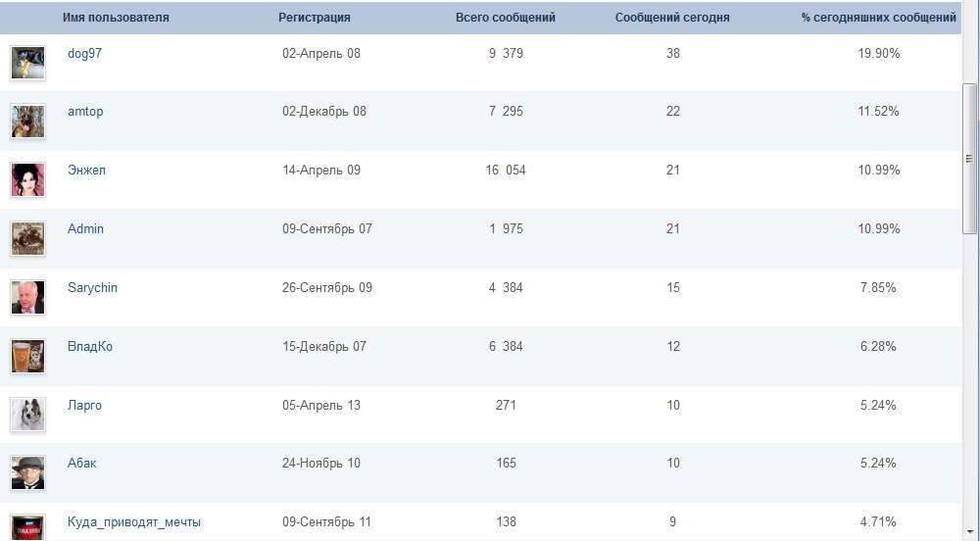980x541 pixels.
Task: Click percentage value 7.85%
Action: [x=878, y=287]
